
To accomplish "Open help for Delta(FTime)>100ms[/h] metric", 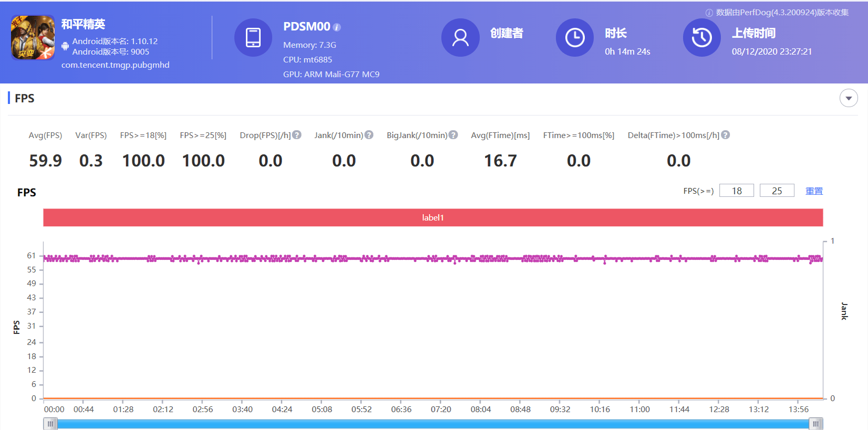I will click(x=726, y=135).
